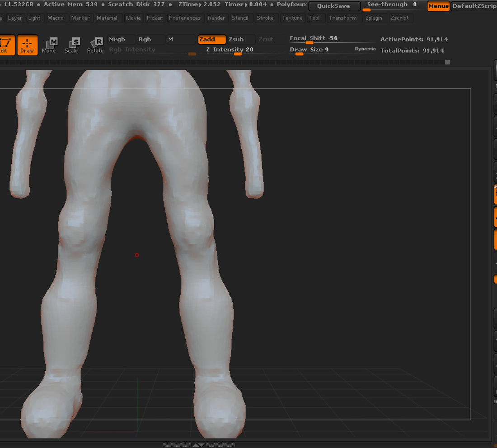Viewport: 497px width, 448px height.
Task: Enable Zsub sculpting mode
Action: (x=240, y=39)
